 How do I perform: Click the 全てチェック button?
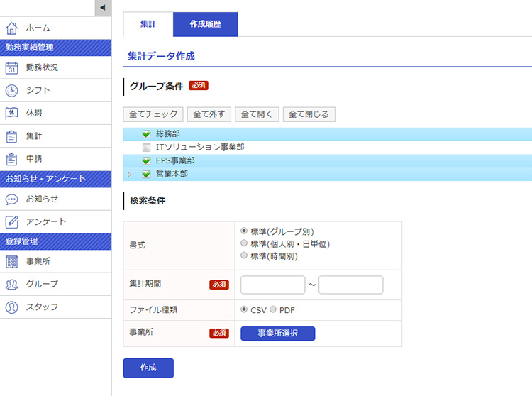click(153, 114)
